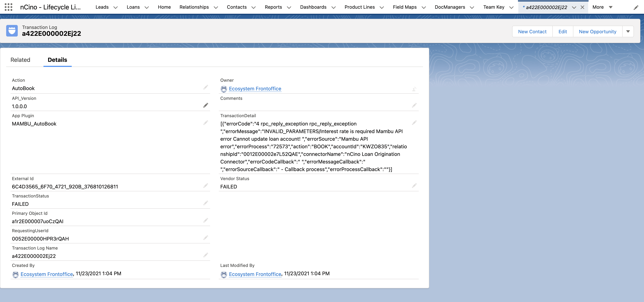Screen dimensions: 644x302
Task: Open the Ecosystem Frontoffice link
Action: pyautogui.click(x=255, y=89)
